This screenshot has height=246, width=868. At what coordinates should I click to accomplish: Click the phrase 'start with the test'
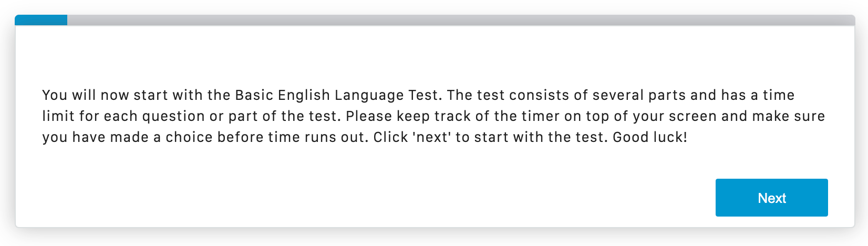[x=541, y=137]
